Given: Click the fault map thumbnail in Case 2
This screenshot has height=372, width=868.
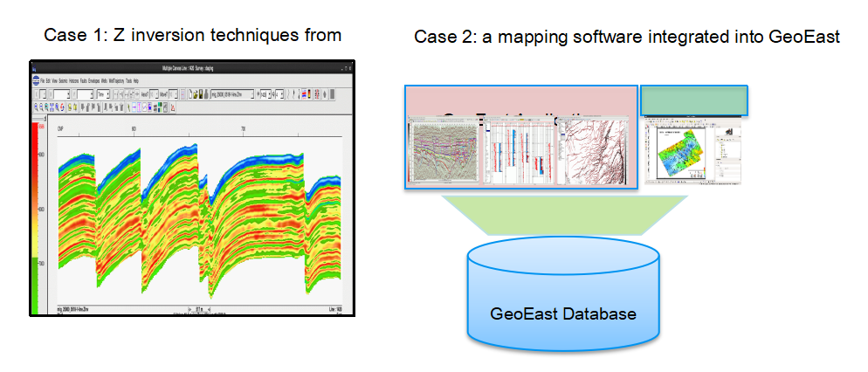Looking at the screenshot, I should tap(594, 149).
